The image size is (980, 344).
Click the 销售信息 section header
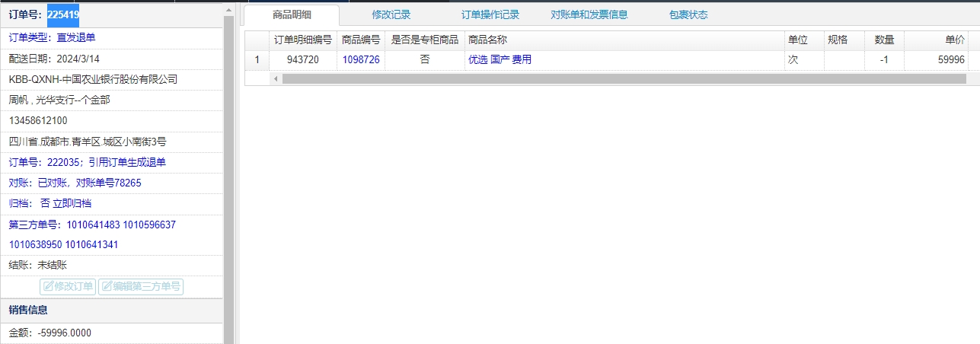pos(112,310)
